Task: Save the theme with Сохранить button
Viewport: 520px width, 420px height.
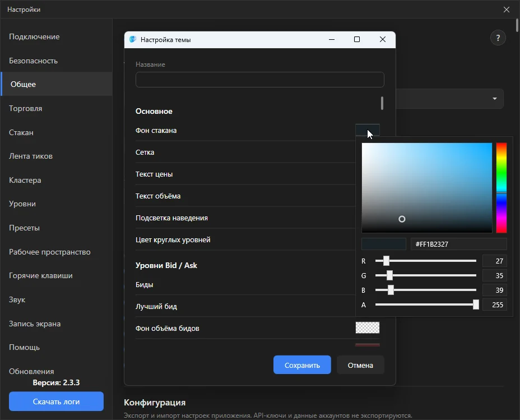Action: [x=302, y=365]
